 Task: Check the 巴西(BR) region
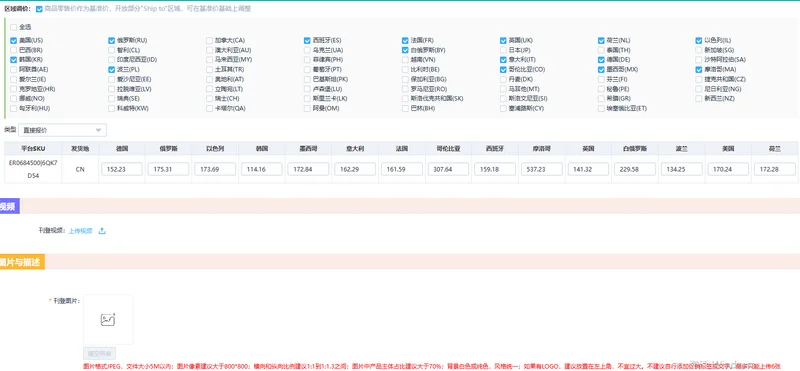(13, 50)
